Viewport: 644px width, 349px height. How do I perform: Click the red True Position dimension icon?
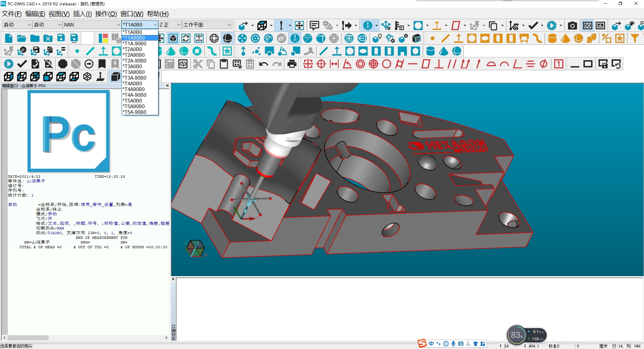coord(321,64)
